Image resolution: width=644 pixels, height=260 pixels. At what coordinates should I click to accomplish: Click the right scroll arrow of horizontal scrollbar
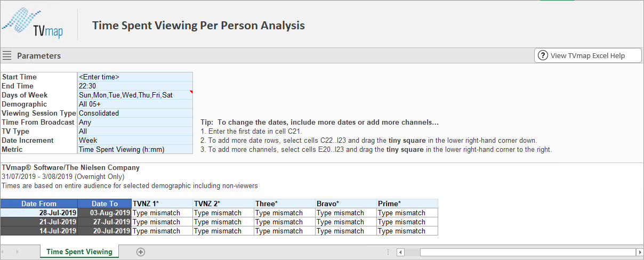(x=640, y=252)
